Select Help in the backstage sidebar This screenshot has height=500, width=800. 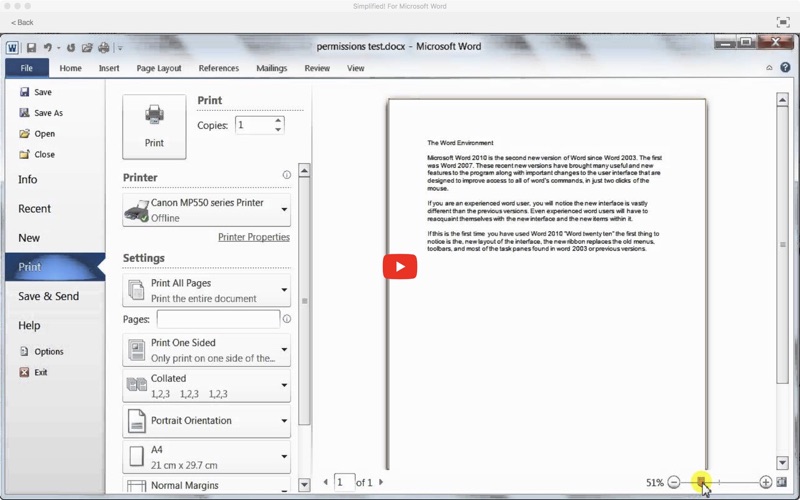pos(29,326)
